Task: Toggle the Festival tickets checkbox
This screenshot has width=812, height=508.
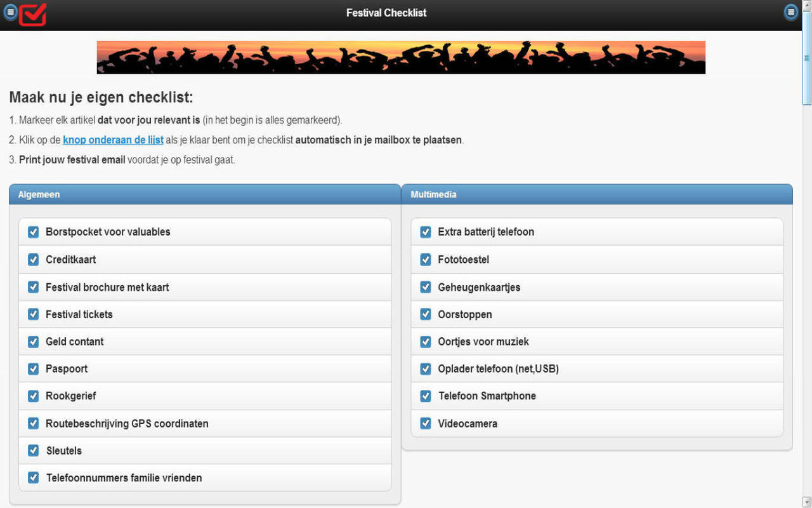Action: [x=34, y=314]
